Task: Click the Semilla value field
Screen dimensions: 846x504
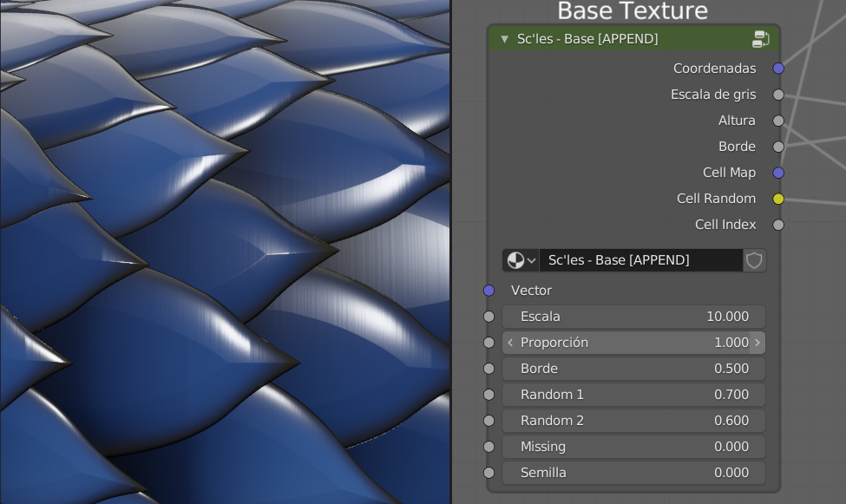Action: (x=633, y=472)
